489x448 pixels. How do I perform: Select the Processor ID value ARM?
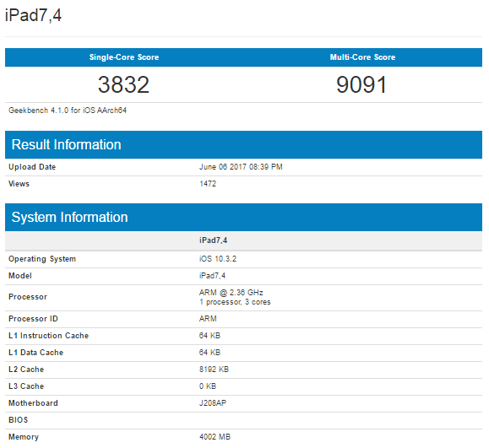coord(208,319)
